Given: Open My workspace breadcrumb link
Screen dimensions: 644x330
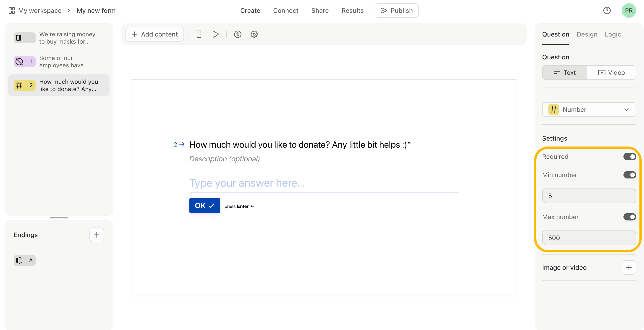Looking at the screenshot, I should click(x=40, y=10).
